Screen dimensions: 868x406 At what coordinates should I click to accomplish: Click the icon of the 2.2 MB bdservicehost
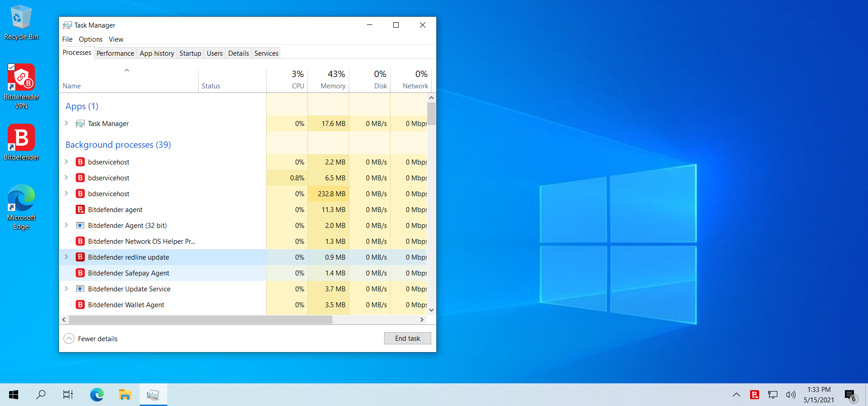(80, 162)
